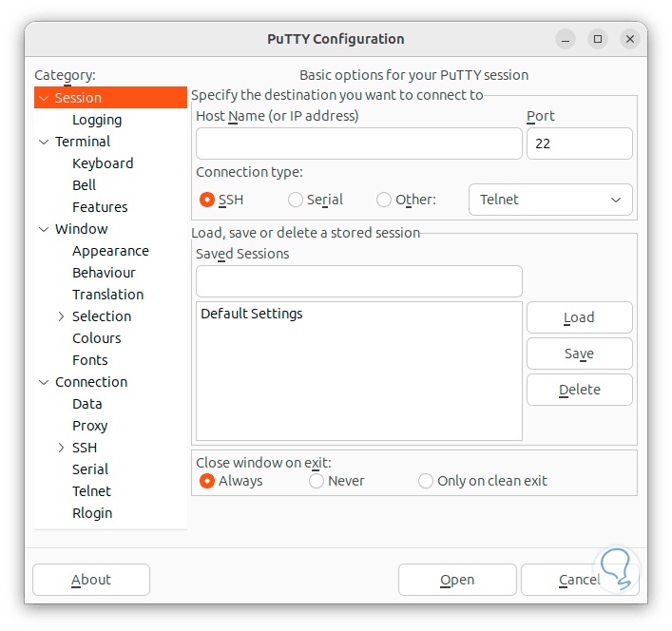This screenshot has width=672, height=631.
Task: Click the About button
Action: 91,580
